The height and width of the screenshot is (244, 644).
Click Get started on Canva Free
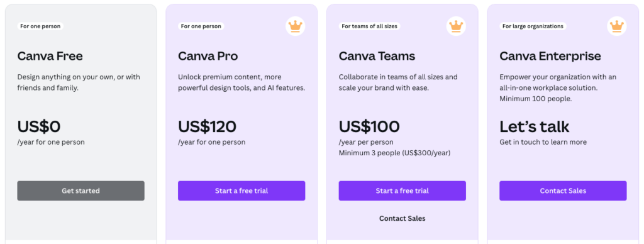click(81, 191)
